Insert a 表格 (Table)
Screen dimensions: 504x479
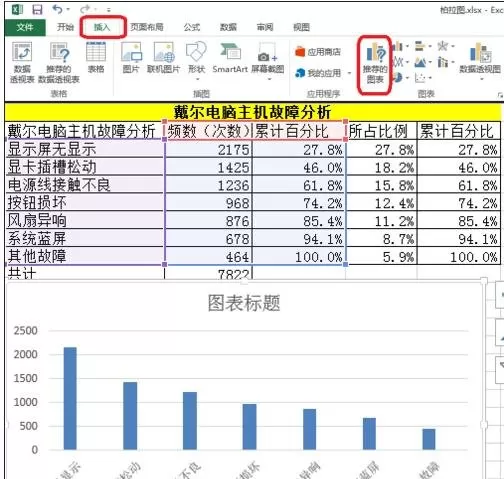96,57
